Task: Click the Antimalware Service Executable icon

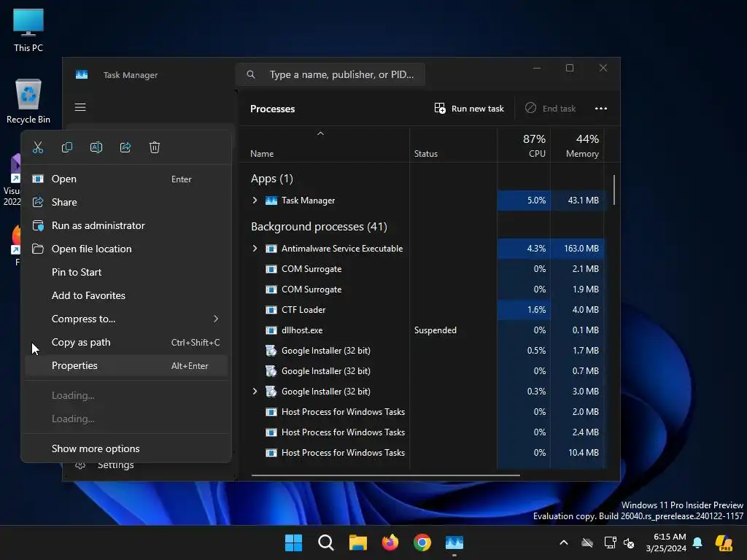Action: tap(271, 249)
